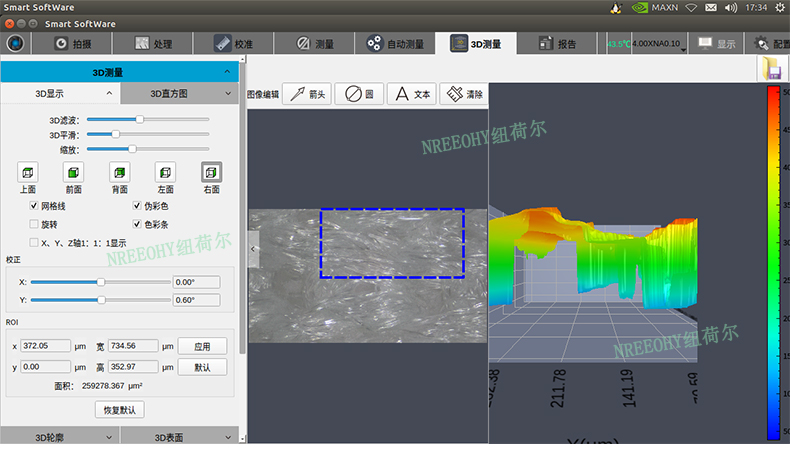
Task: Open the 处理 processing tab
Action: click(x=153, y=44)
